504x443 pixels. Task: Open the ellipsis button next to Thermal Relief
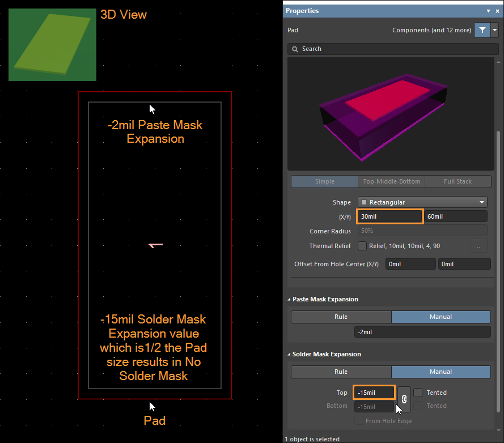point(479,245)
